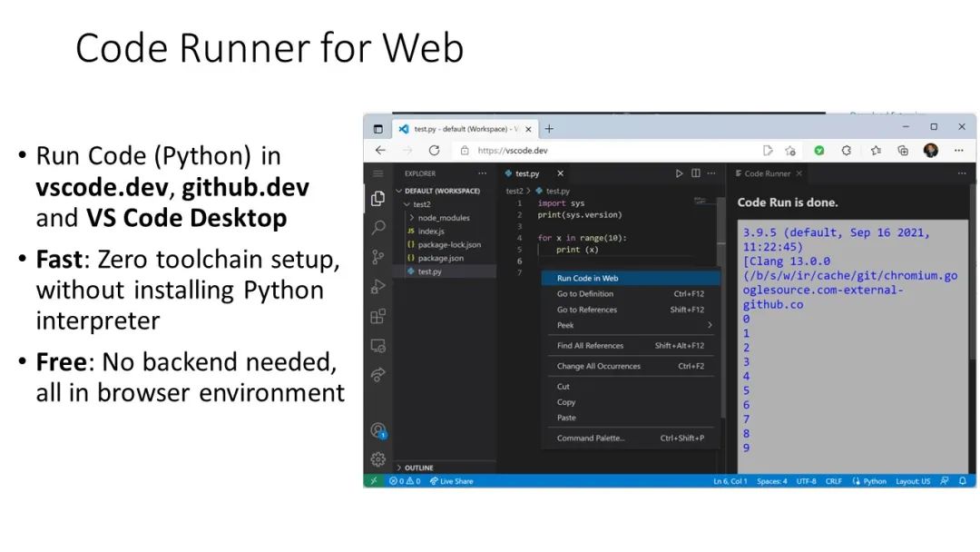The width and height of the screenshot is (980, 552).
Task: Click the Spaces: 4 status item
Action: [x=772, y=481]
